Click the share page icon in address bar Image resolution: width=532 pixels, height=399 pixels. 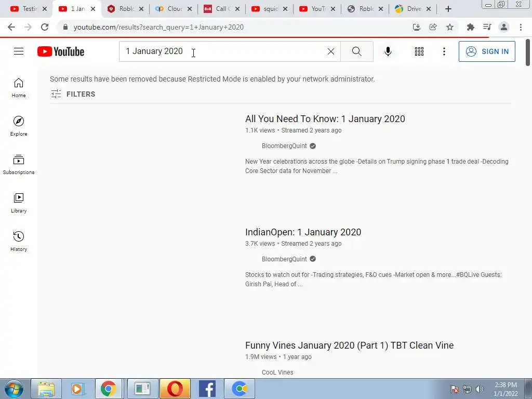pos(433,27)
